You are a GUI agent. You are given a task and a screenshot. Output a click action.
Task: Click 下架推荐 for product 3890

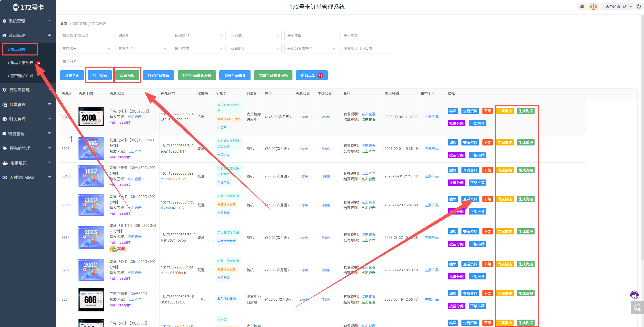[x=477, y=212]
